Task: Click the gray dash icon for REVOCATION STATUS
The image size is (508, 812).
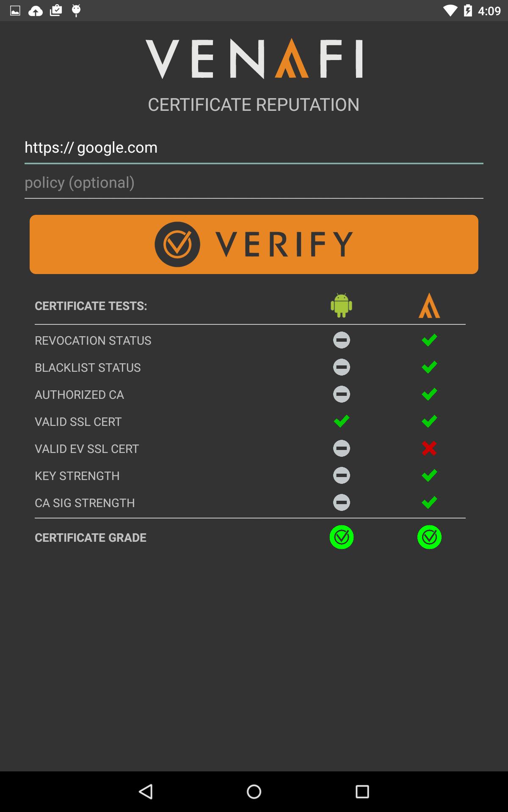Action: (x=342, y=340)
